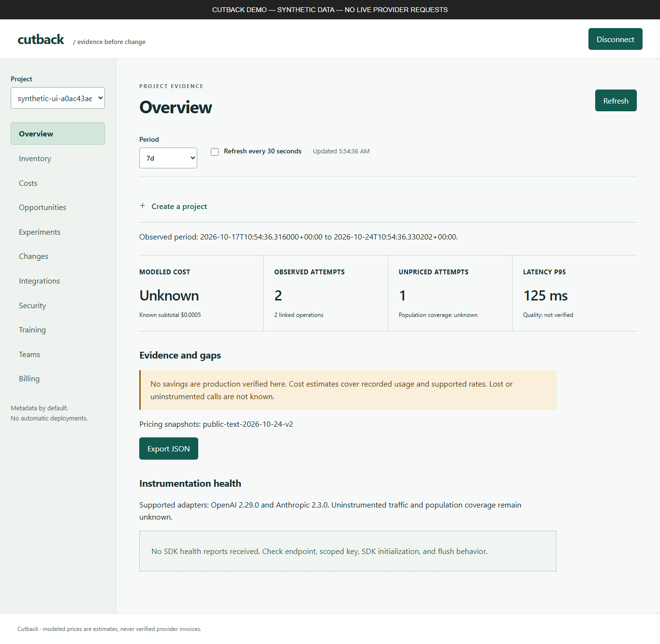This screenshot has width=660, height=644.
Task: Click the 'Observed period' date range line
Action: click(298, 237)
